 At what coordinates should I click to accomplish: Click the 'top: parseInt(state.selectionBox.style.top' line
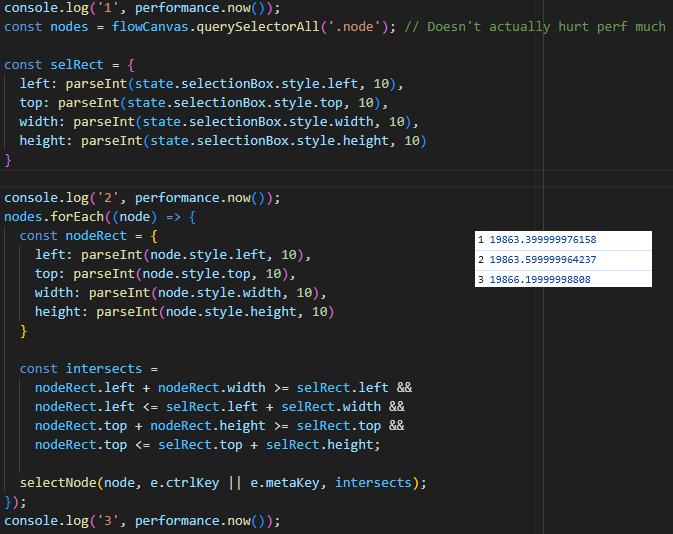point(204,103)
